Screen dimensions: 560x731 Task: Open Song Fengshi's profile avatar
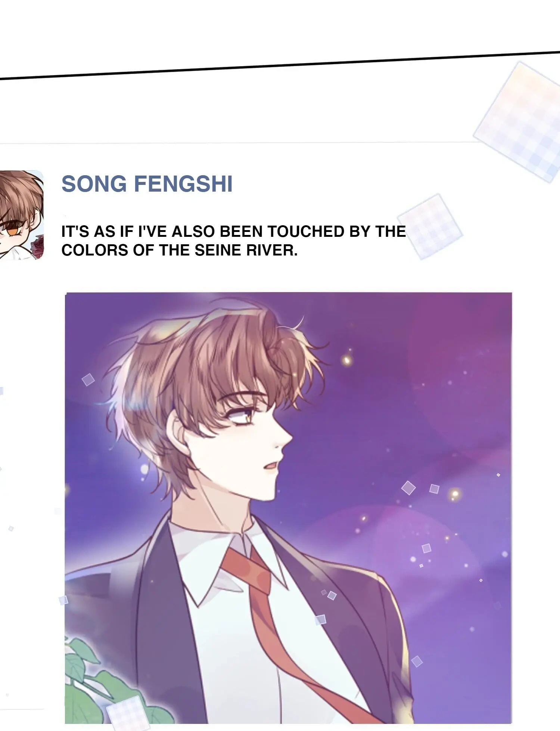pos(22,215)
